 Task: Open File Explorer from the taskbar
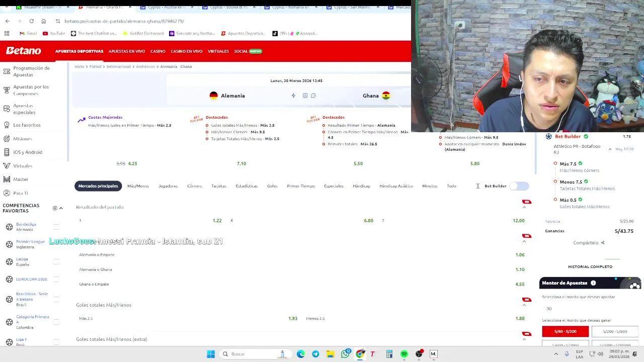[x=330, y=354]
